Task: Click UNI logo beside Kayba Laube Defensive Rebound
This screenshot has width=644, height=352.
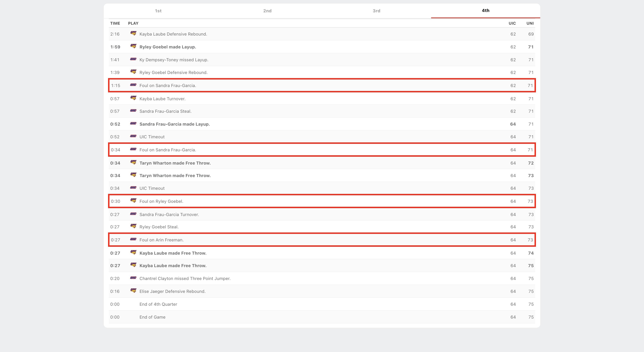Action: [133, 33]
